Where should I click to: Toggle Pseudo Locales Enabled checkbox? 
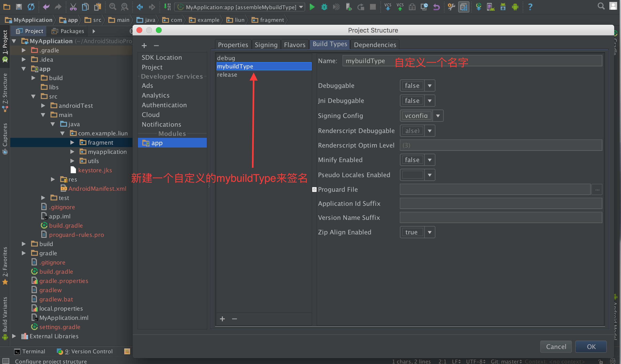pos(412,175)
